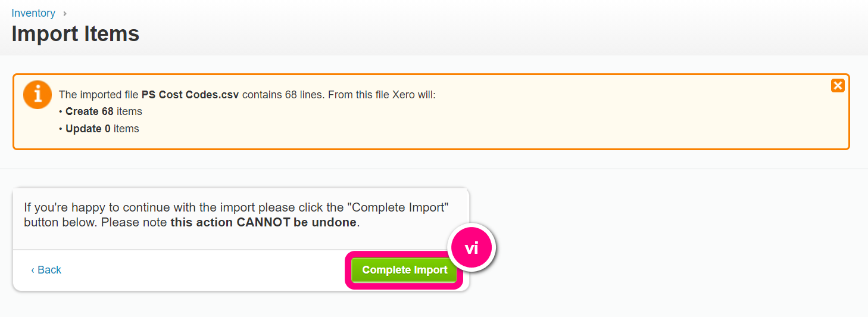868x317 pixels.
Task: Click the breadcrumb arrow after Inventory
Action: pos(65,13)
